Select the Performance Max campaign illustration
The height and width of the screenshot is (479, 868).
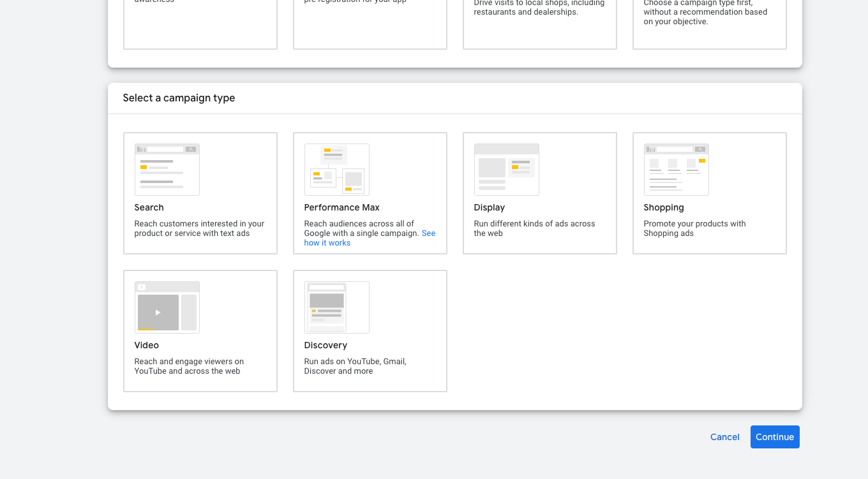pos(337,170)
